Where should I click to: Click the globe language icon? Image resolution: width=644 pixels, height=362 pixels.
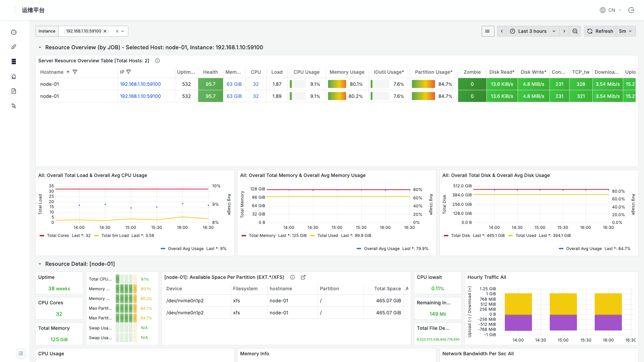coord(603,10)
